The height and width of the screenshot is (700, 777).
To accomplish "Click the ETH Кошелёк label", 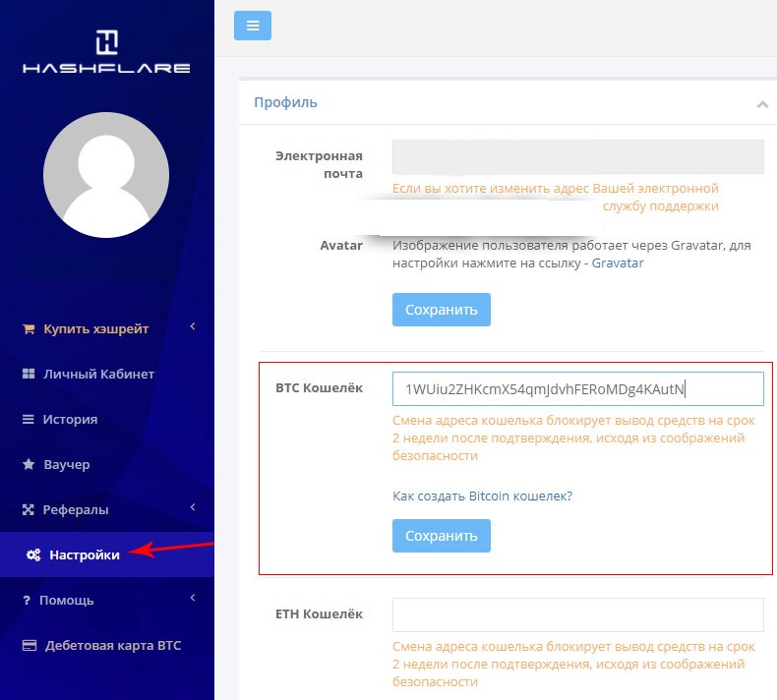I will 319,613.
